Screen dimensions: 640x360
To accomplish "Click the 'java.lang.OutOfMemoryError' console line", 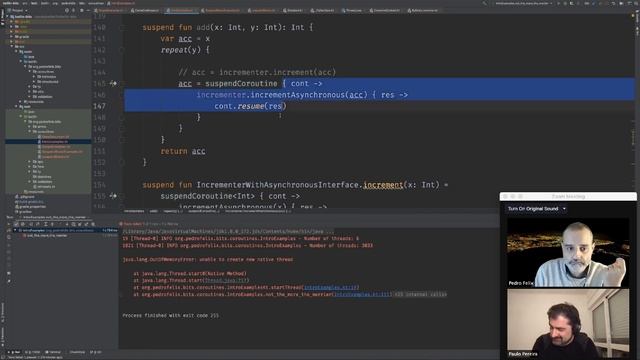I will (208, 259).
